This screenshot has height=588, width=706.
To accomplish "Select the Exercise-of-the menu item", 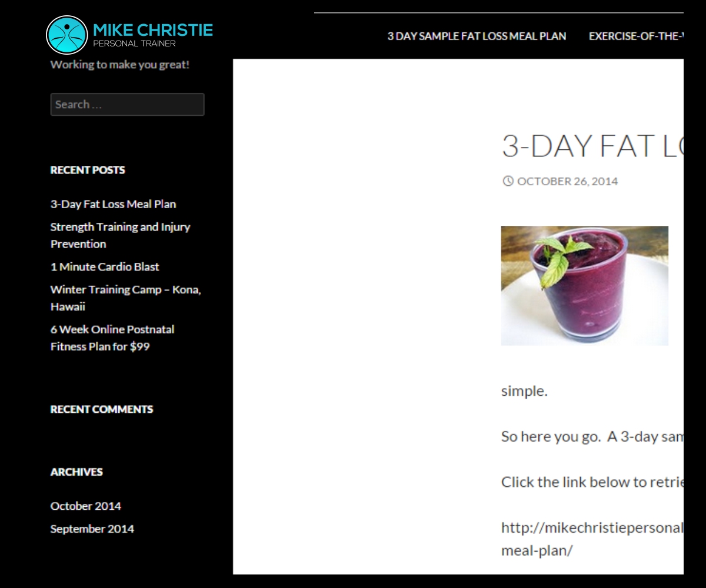I will click(x=636, y=36).
